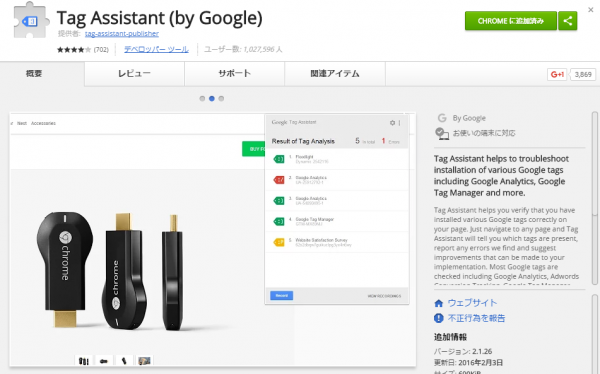Select the third carousel dot

[221, 98]
